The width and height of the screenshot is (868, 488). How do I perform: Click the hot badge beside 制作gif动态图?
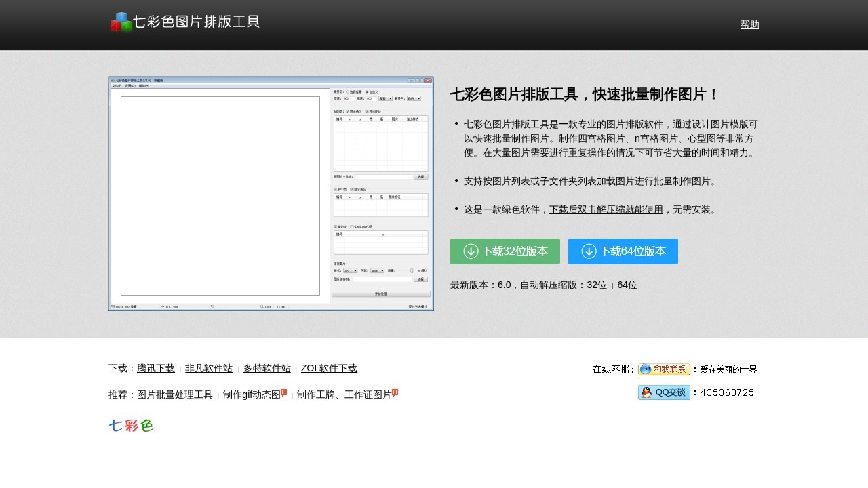284,390
